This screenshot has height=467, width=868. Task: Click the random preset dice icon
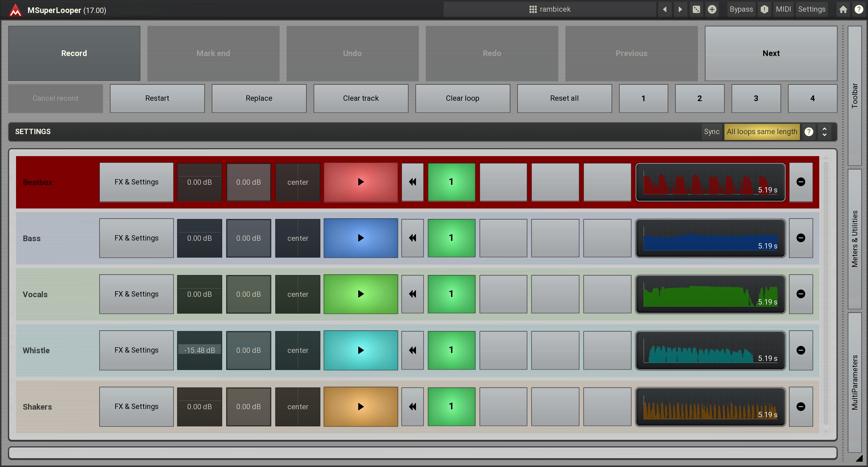[x=696, y=9]
